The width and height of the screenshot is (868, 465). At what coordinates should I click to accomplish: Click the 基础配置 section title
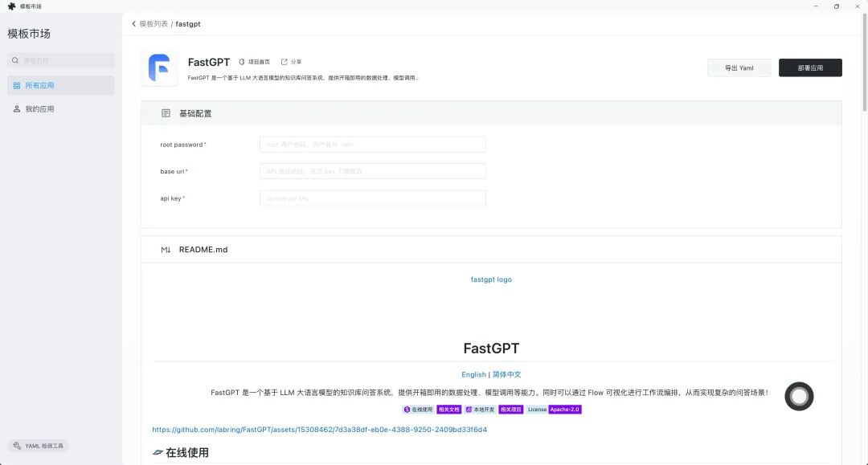[194, 113]
